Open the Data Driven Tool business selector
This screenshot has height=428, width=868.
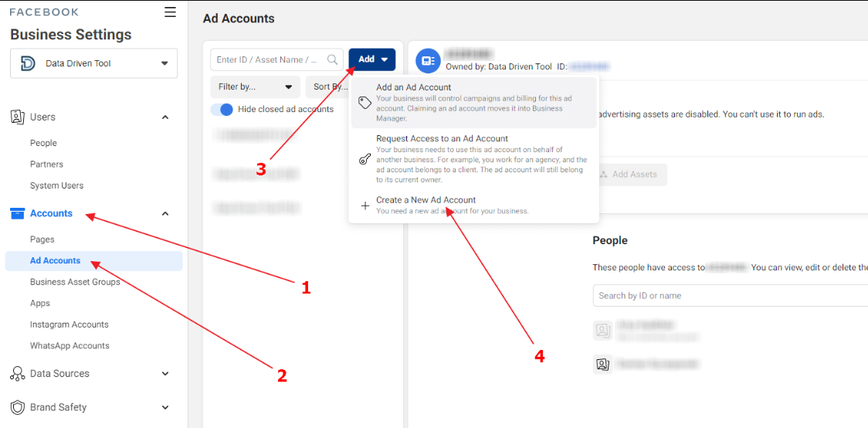(x=94, y=63)
